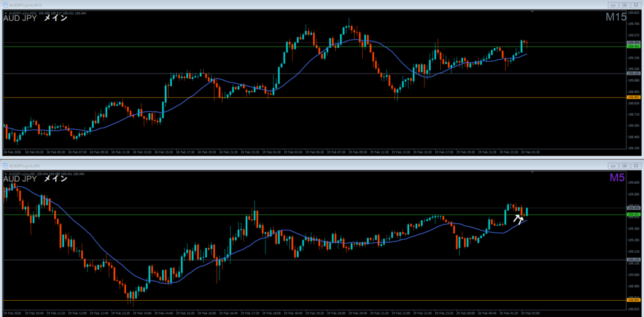This screenshot has width=644, height=317.
Task: Click the purple M5 timeframe label
Action: (x=616, y=179)
